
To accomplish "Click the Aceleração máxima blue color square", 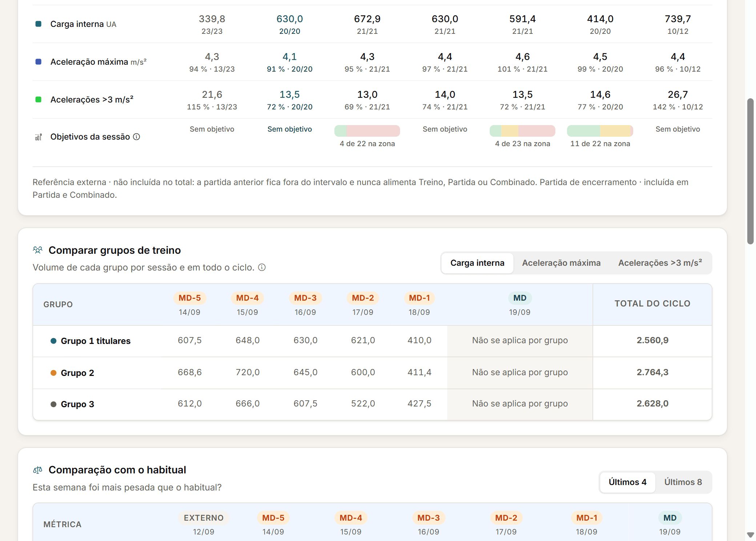I will click(x=38, y=62).
